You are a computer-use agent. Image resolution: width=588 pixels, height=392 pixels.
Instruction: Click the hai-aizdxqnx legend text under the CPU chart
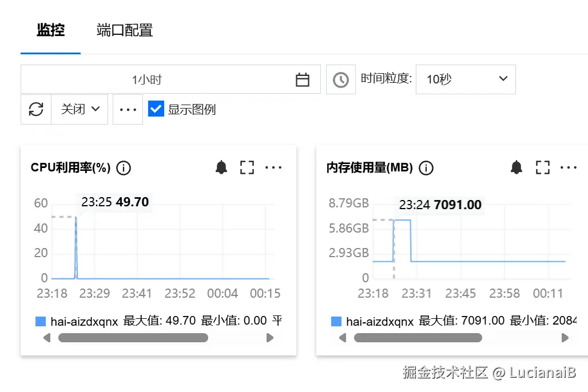(x=84, y=321)
